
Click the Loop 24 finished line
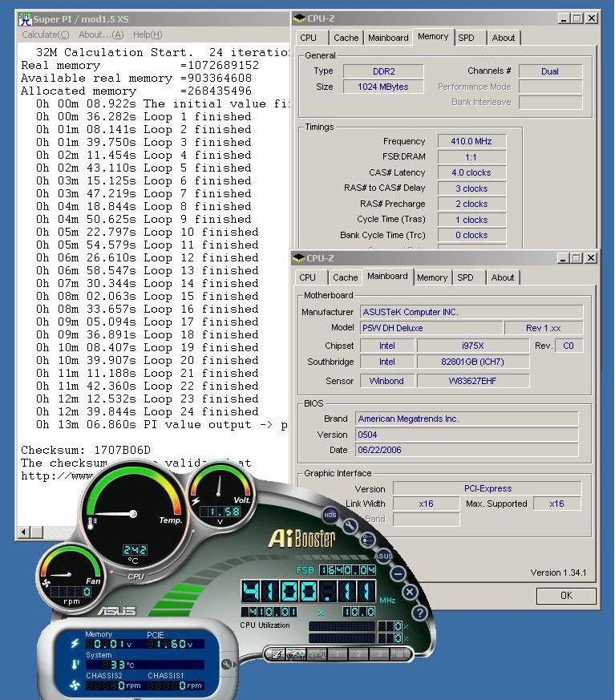point(148,411)
